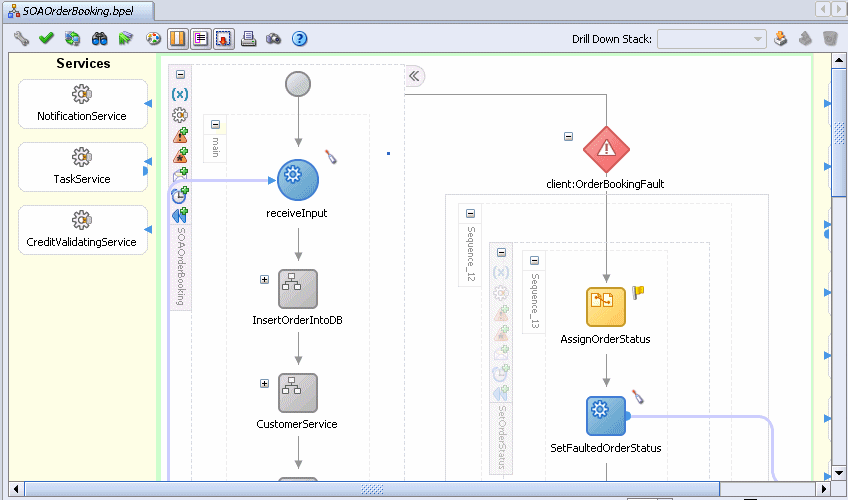848x500 pixels.
Task: Click the variables (x) icon in scope
Action: [180, 94]
